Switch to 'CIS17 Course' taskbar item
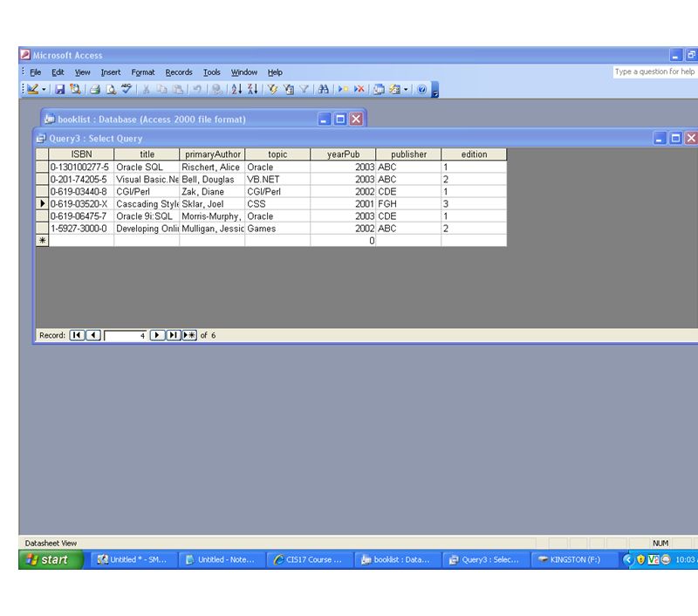The height and width of the screenshot is (616, 698). 309,559
